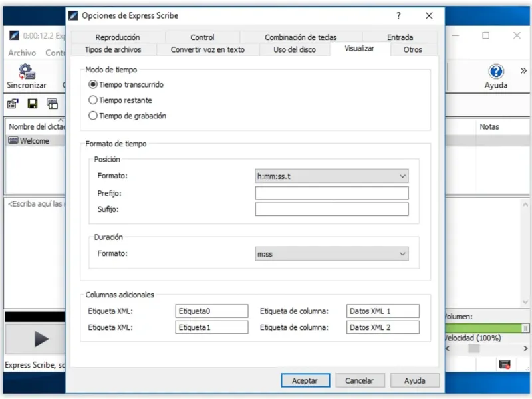
Task: Click the green Volumen slider
Action: [x=487, y=328]
